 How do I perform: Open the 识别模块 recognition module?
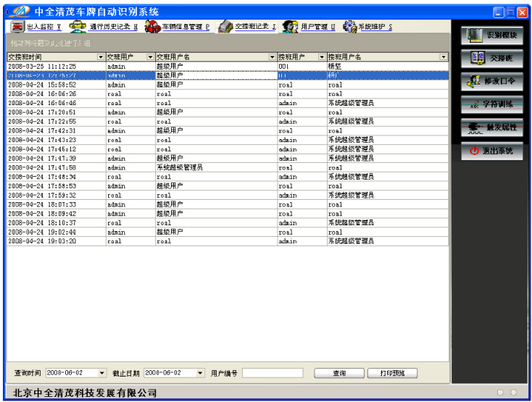(492, 35)
